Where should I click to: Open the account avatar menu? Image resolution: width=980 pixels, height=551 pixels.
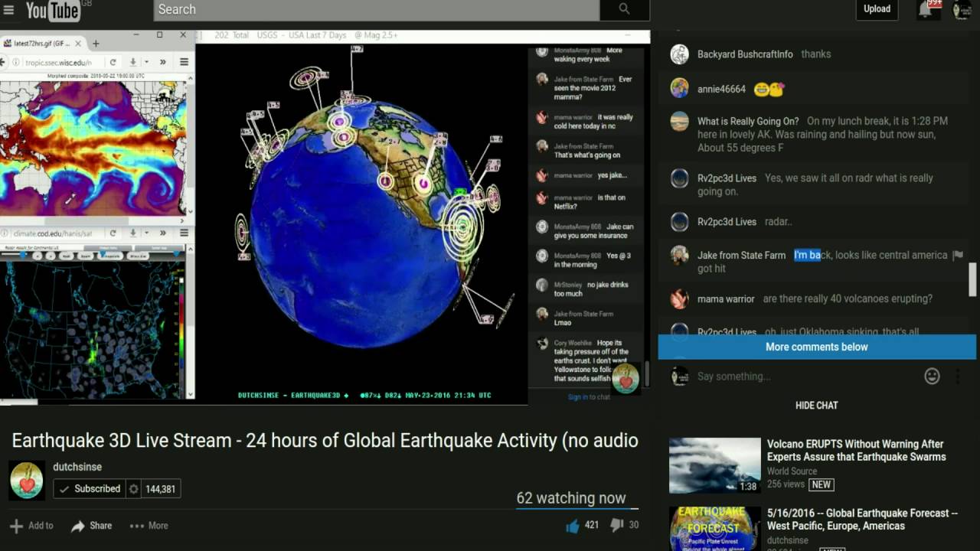click(x=962, y=9)
